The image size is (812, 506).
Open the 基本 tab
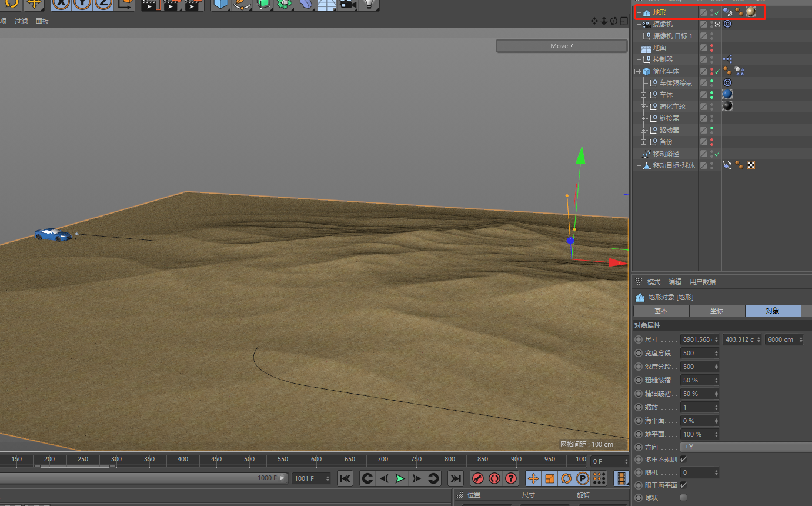pyautogui.click(x=661, y=311)
